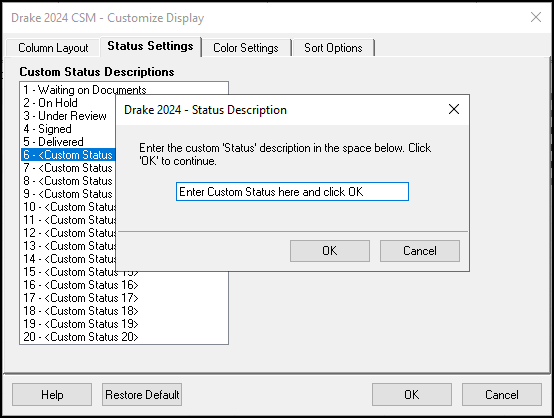Choose the Under Review status
Screen dimensions: 554x418
(x=65, y=116)
